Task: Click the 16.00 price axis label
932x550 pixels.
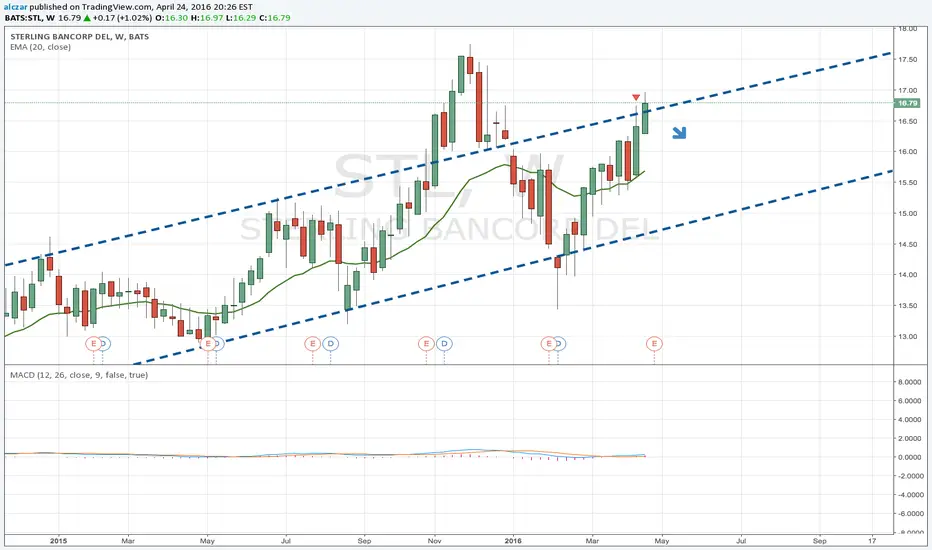Action: (908, 152)
